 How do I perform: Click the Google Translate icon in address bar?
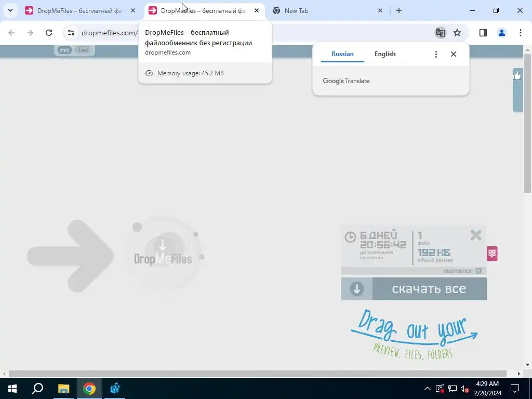point(441,33)
